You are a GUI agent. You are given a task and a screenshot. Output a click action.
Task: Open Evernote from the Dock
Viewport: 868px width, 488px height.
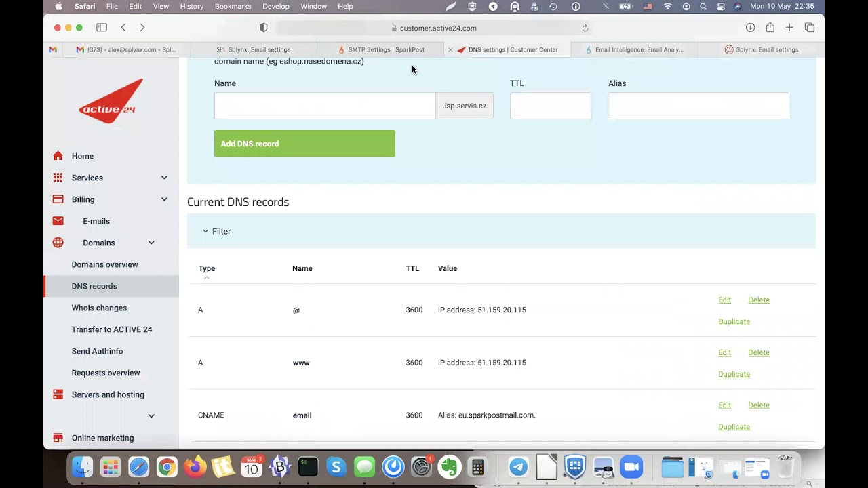pos(449,467)
